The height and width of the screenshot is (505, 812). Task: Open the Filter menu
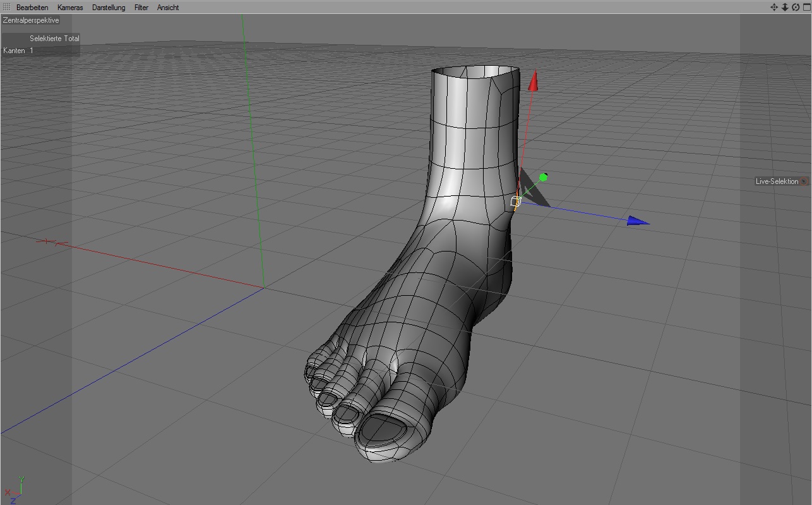(141, 8)
